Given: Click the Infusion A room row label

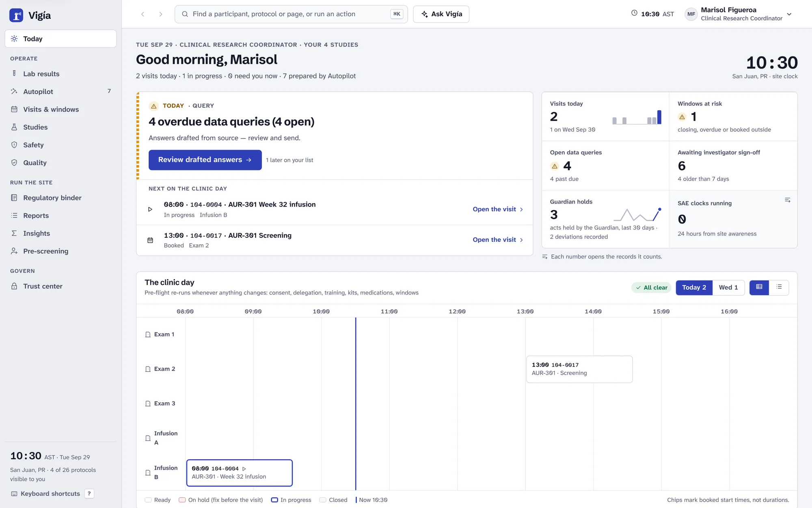Looking at the screenshot, I should point(162,438).
